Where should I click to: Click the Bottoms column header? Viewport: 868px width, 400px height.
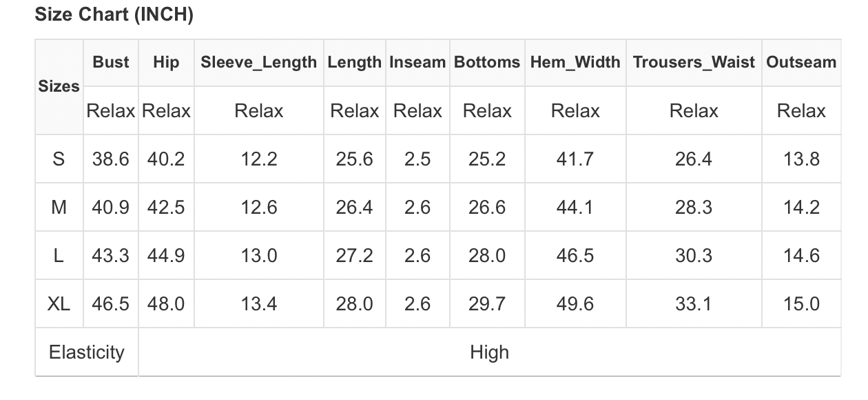pos(487,62)
